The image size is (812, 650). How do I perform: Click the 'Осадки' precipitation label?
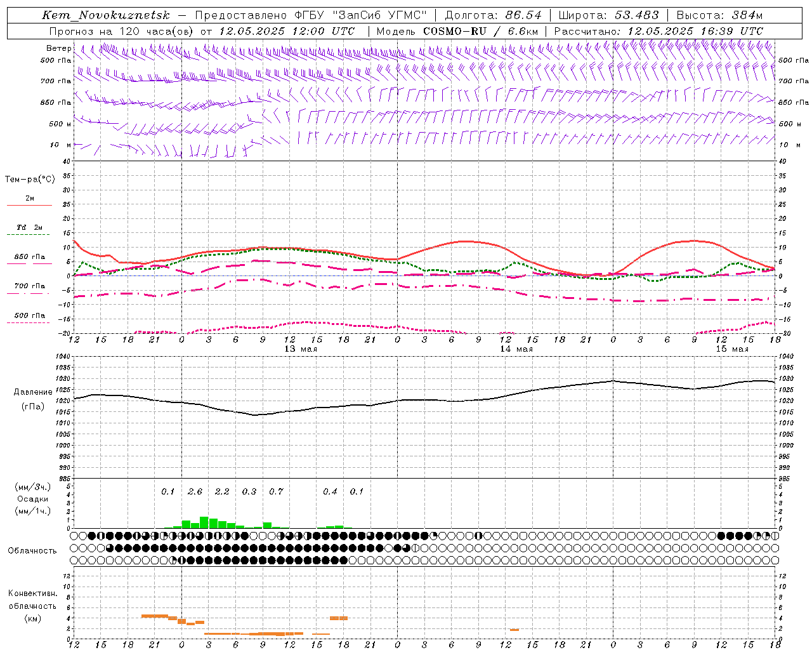click(x=32, y=499)
